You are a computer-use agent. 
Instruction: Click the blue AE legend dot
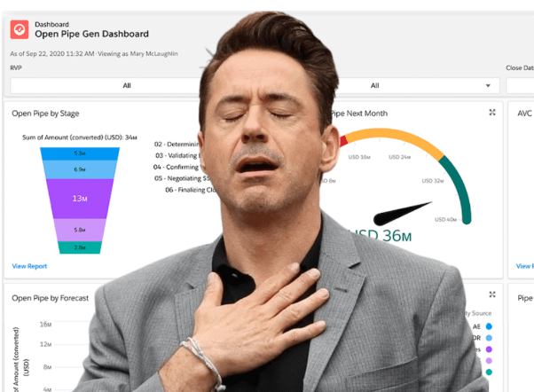(489, 326)
